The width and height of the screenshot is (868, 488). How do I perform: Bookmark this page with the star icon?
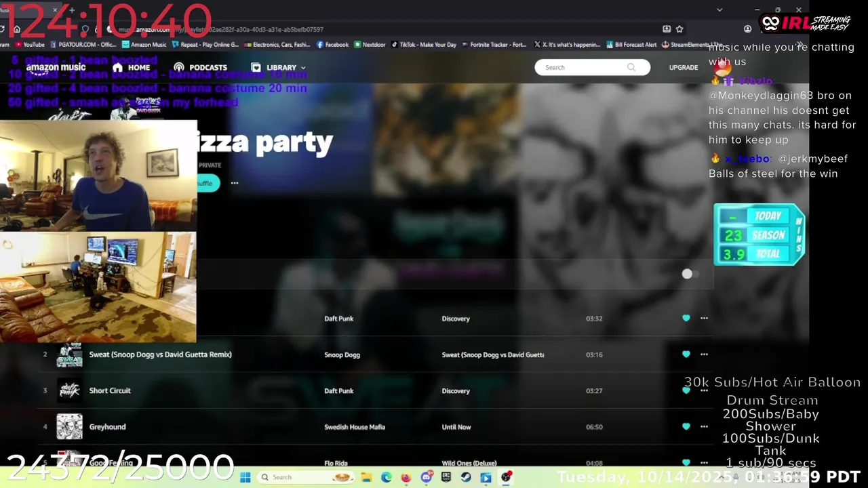point(679,29)
